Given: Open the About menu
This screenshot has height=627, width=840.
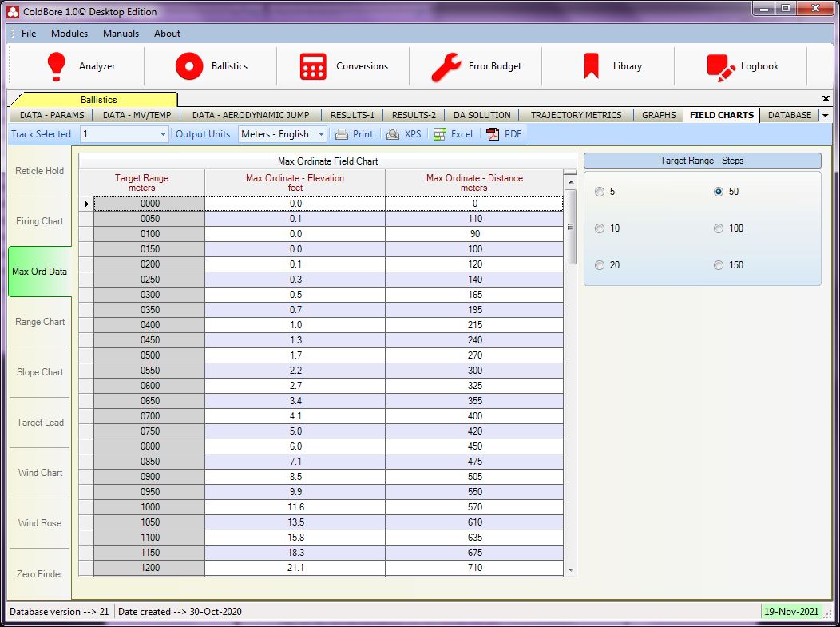Looking at the screenshot, I should coord(167,34).
